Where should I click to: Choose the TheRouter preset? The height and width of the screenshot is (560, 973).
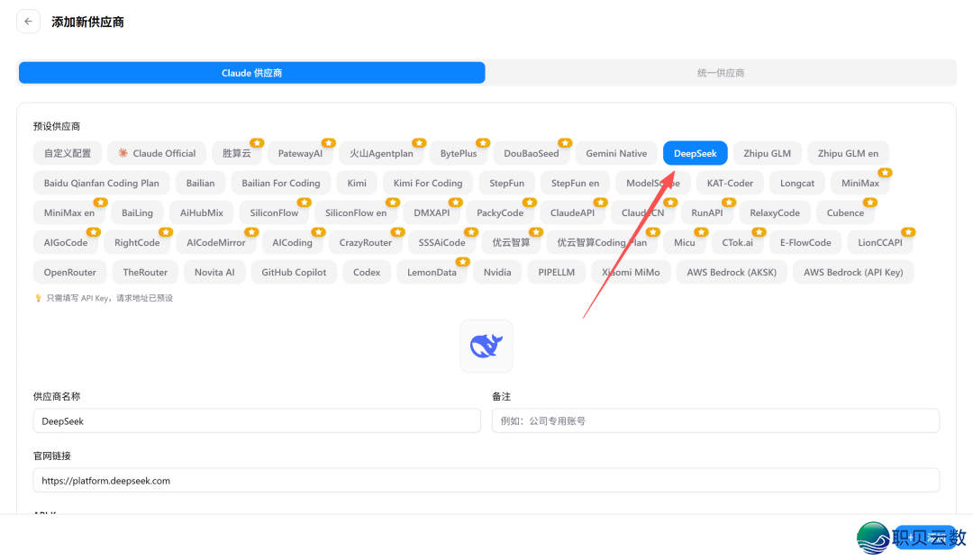(x=145, y=272)
